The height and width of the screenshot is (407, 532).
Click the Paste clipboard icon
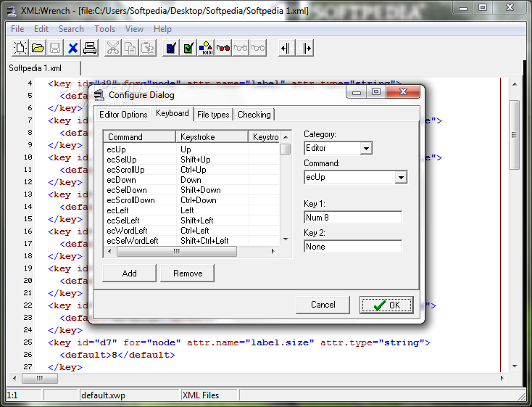pos(148,48)
